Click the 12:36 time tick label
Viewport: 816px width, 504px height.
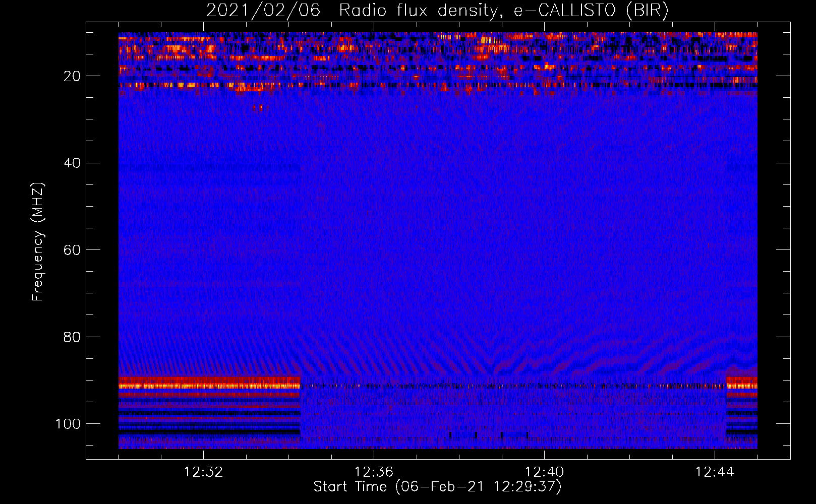374,472
